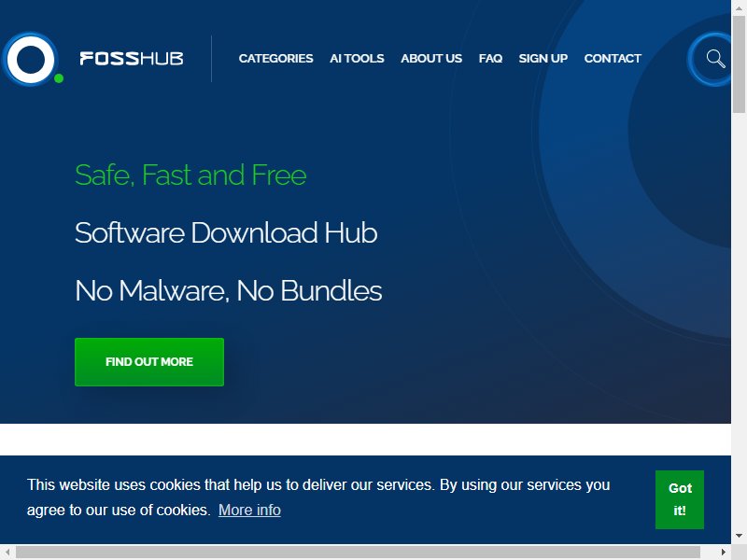Click the vertical scrollbar down arrow
747x560 pixels.
(x=739, y=536)
